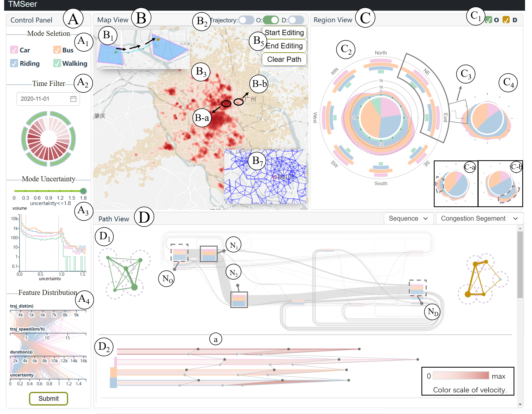Viewport: 532px width, 414px height.
Task: Open the Sequence dropdown
Action: [408, 218]
